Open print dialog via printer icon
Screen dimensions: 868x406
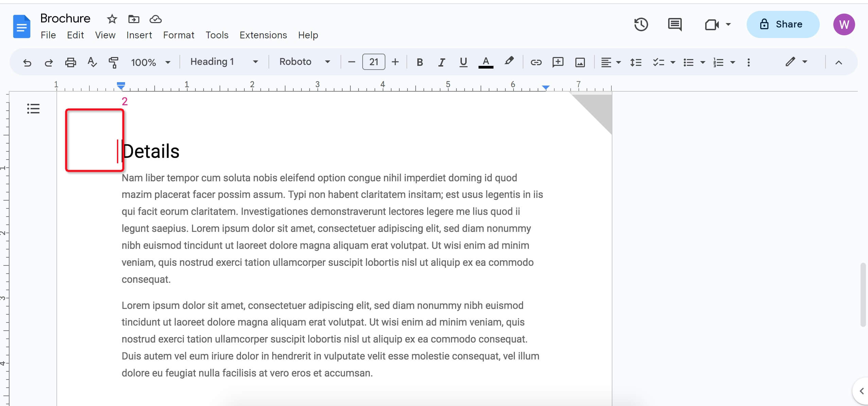[70, 62]
